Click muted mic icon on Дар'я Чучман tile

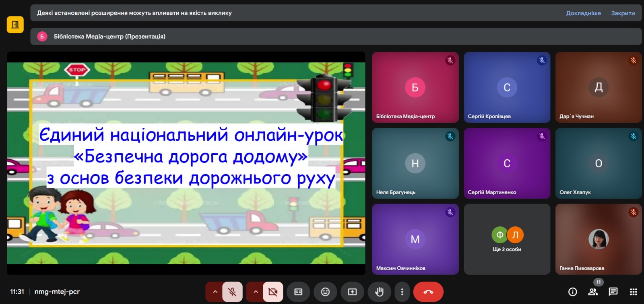633,60
